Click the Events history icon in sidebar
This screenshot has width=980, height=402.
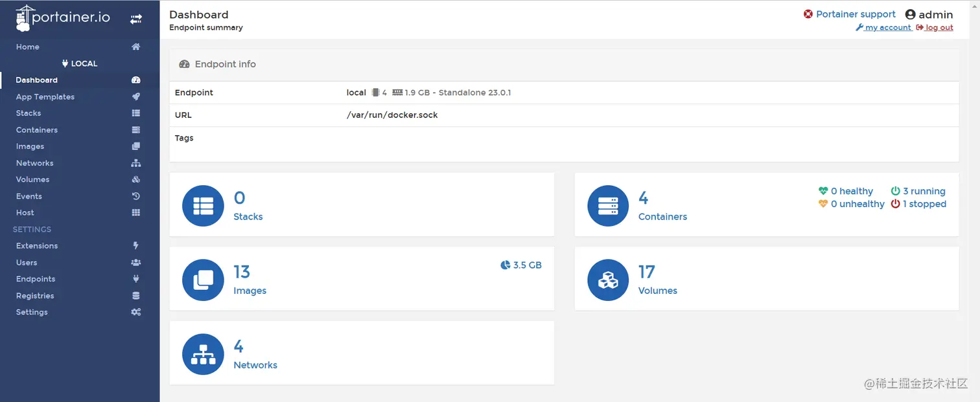[x=136, y=196]
